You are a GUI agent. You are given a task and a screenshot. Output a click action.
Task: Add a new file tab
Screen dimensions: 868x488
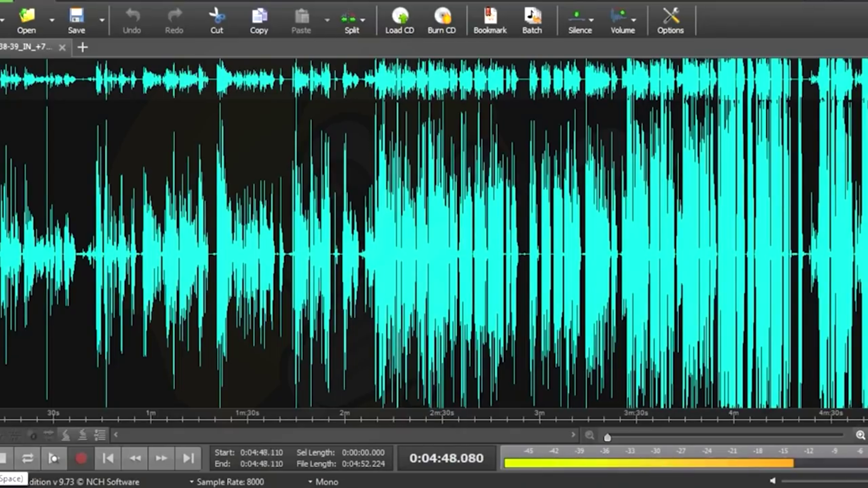point(82,47)
